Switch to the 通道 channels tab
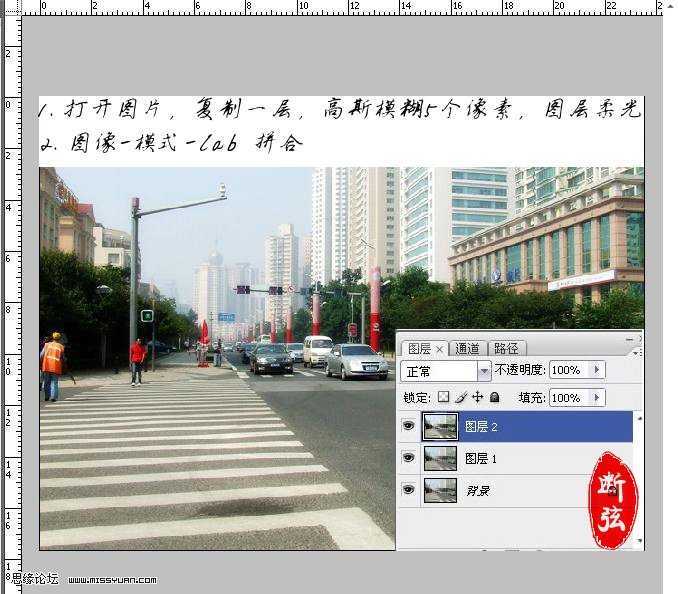 click(x=467, y=348)
